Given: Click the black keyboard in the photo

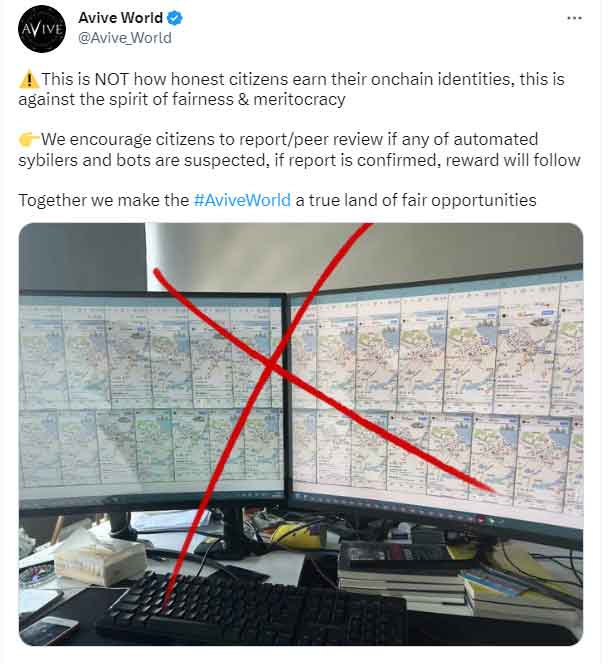Looking at the screenshot, I should click(250, 609).
